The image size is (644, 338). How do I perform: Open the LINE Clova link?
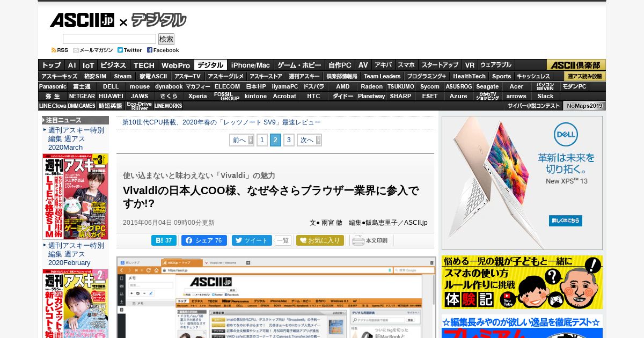(x=53, y=106)
